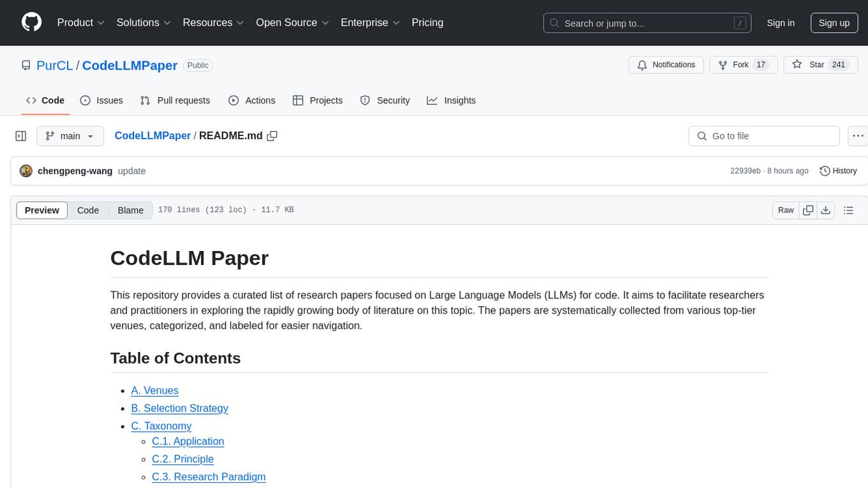Switch to the Code tab
The image size is (868, 488).
click(x=45, y=100)
